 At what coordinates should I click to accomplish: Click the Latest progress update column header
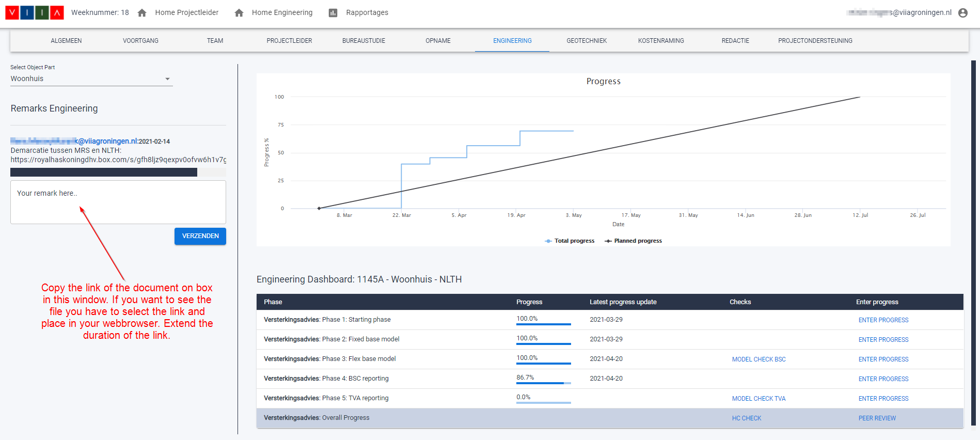tap(623, 302)
